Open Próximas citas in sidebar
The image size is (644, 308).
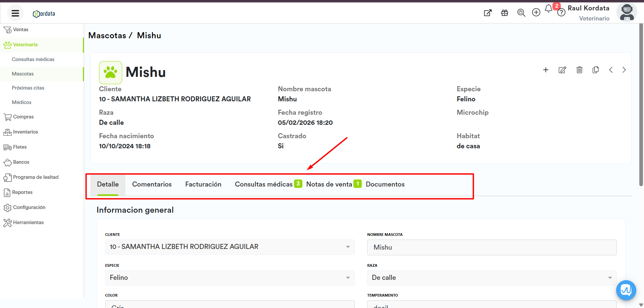[x=28, y=88]
